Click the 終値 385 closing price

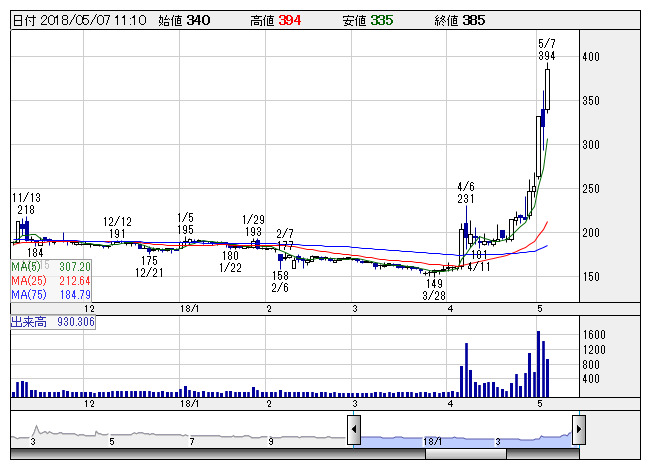(x=475, y=19)
